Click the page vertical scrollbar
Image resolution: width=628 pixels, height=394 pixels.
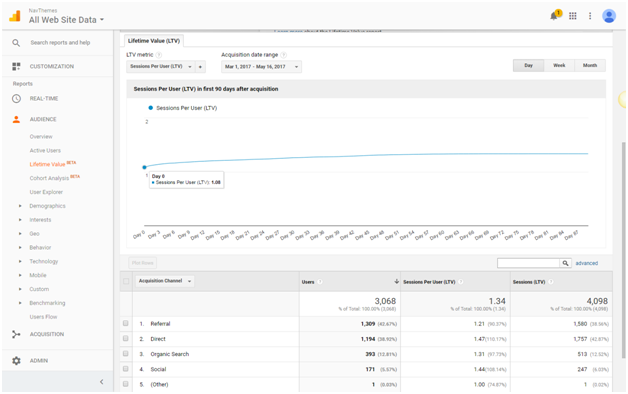(x=623, y=250)
